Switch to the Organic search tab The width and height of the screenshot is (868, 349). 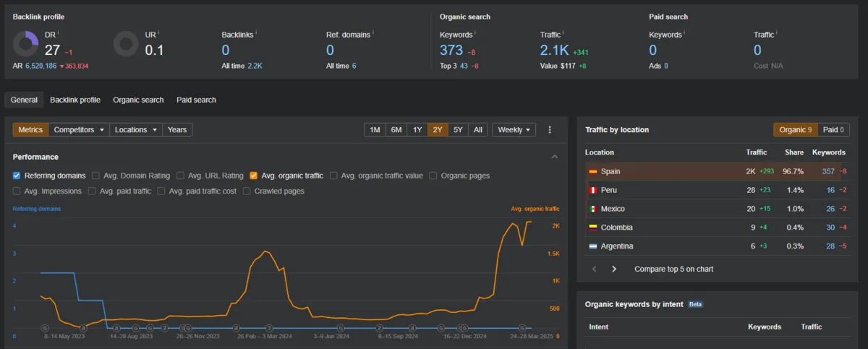point(138,100)
